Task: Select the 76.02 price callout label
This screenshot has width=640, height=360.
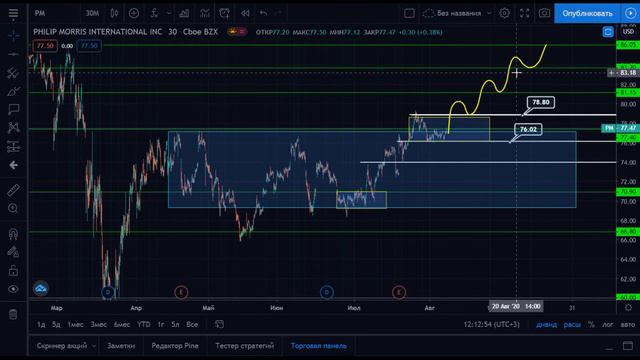Action: pos(528,129)
